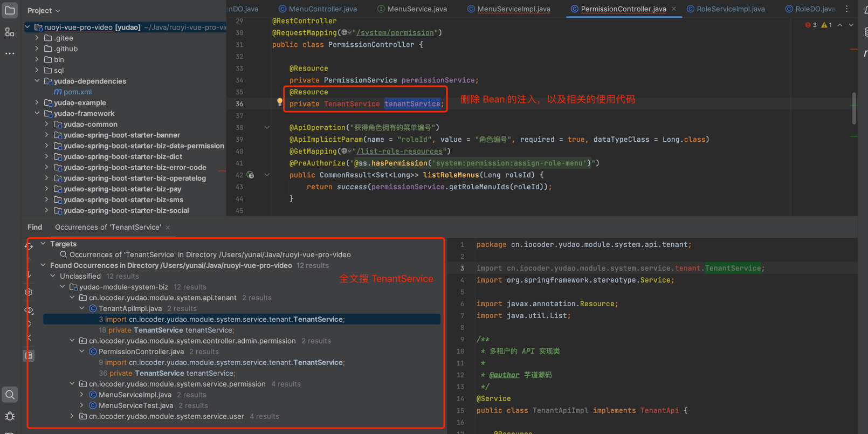The height and width of the screenshot is (434, 868).
Task: Click the /list-role-resources URL link
Action: pos(402,151)
